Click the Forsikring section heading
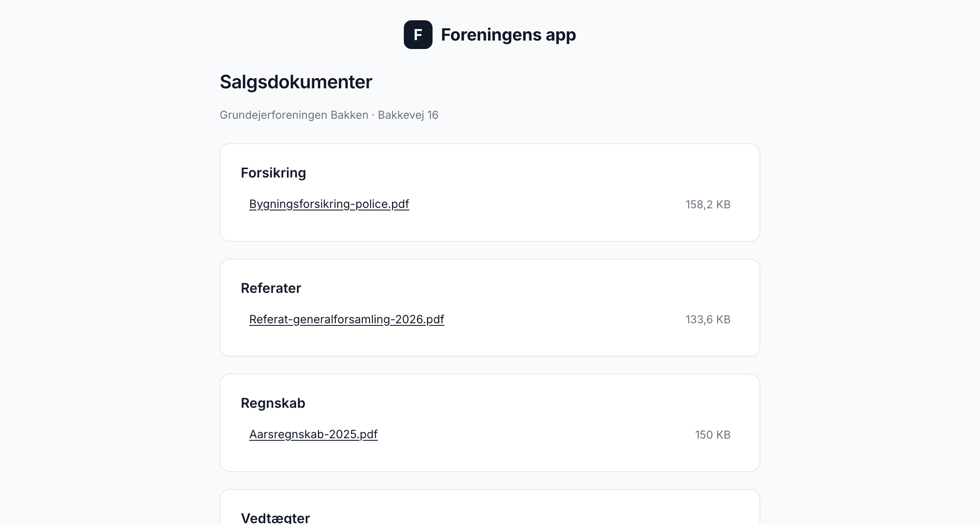 tap(273, 173)
